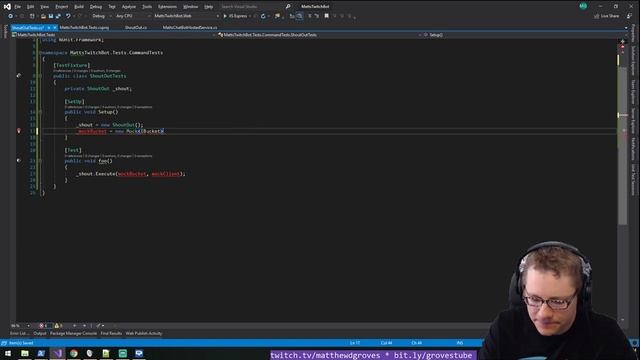Collapse the ShoutOutTests class outline
Image resolution: width=640 pixels, height=360 pixels.
click(40, 76)
